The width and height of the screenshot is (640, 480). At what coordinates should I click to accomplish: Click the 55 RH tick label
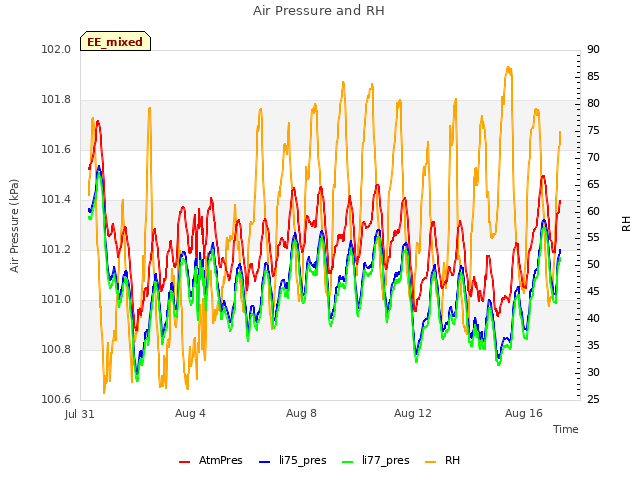point(593,238)
